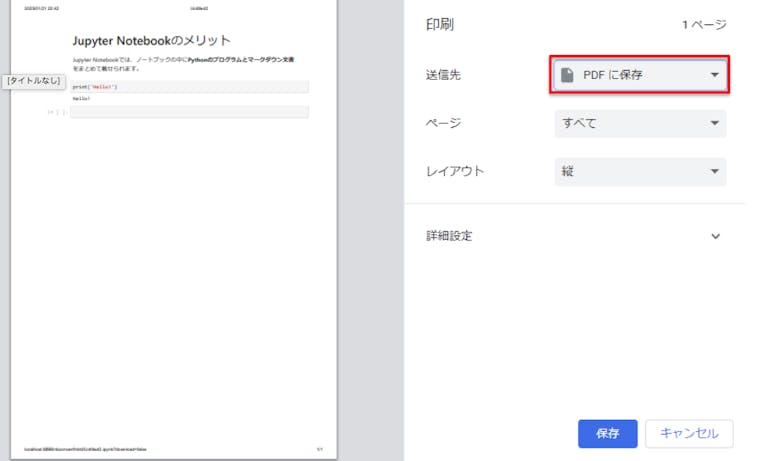Click the [タイトルなし] tooltip label
The image size is (768, 461).
(x=34, y=81)
